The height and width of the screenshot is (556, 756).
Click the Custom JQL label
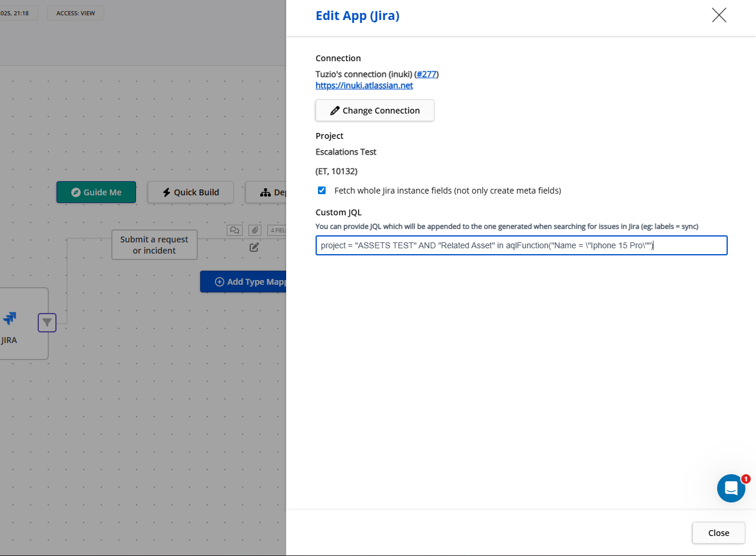(339, 212)
